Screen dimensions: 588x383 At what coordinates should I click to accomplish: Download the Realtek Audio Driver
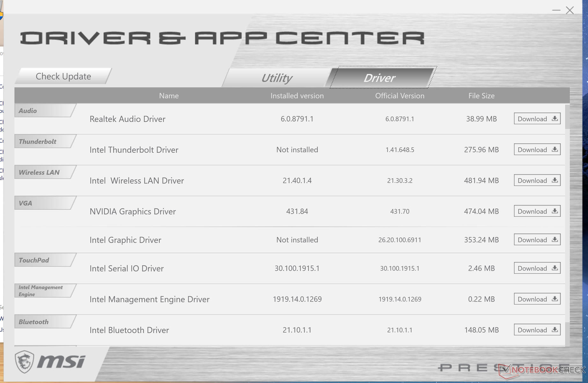coord(537,119)
